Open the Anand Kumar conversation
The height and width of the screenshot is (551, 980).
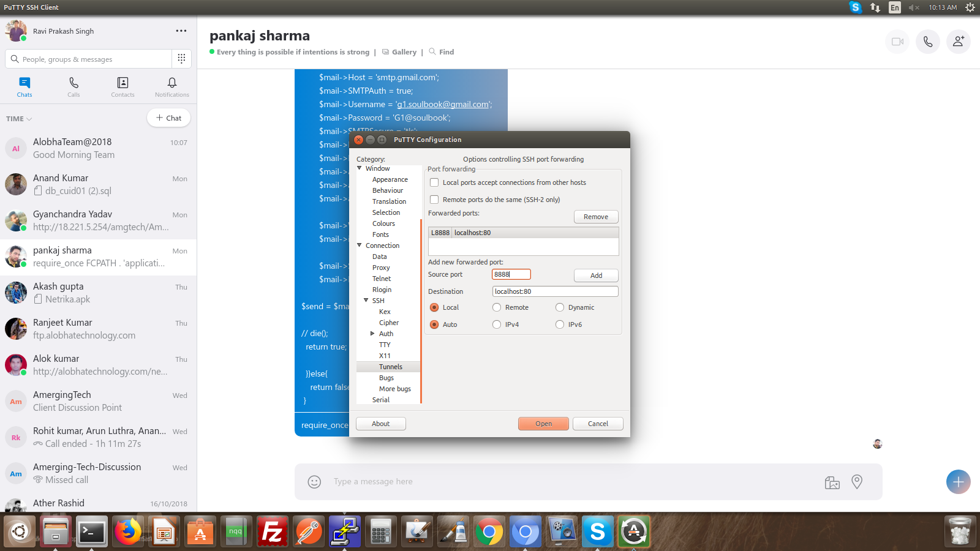point(98,184)
